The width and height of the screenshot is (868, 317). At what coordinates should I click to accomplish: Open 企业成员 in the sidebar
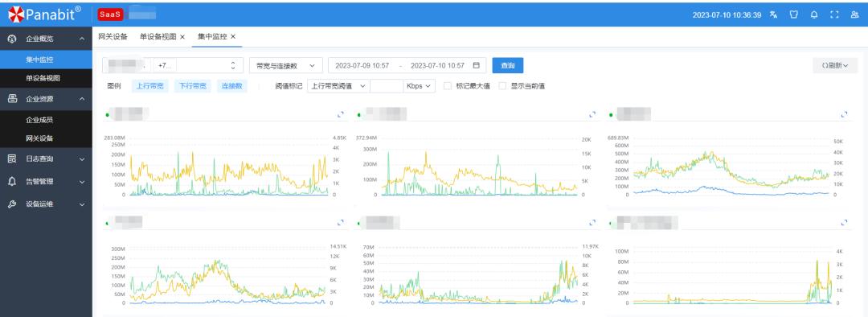tap(46, 120)
